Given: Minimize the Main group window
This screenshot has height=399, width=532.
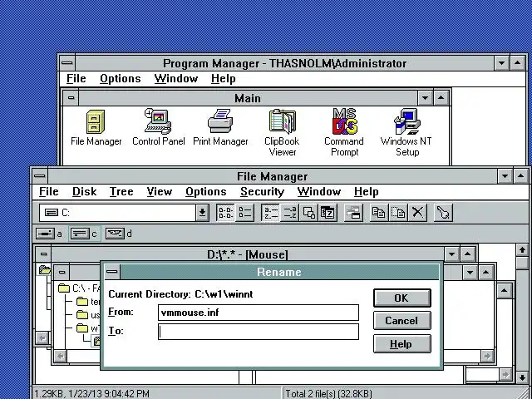Looking at the screenshot, I should [x=425, y=98].
